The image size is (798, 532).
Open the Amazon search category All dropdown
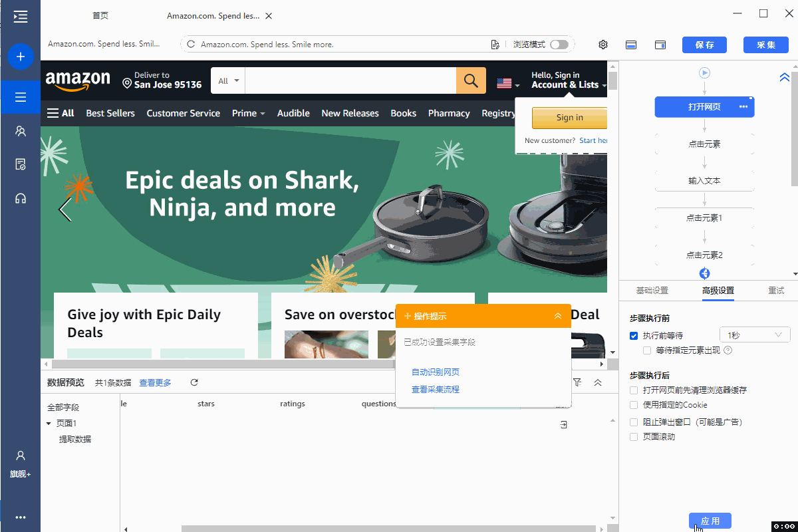228,81
